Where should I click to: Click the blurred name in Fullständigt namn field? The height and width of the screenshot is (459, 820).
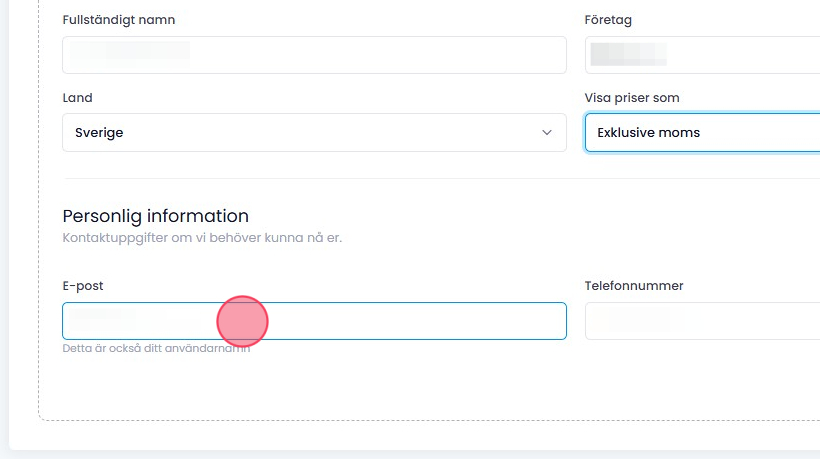[x=128, y=51]
